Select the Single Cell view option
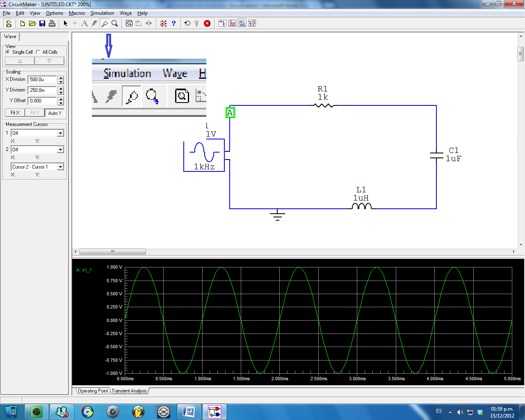This screenshot has height=420, width=525. 9,52
